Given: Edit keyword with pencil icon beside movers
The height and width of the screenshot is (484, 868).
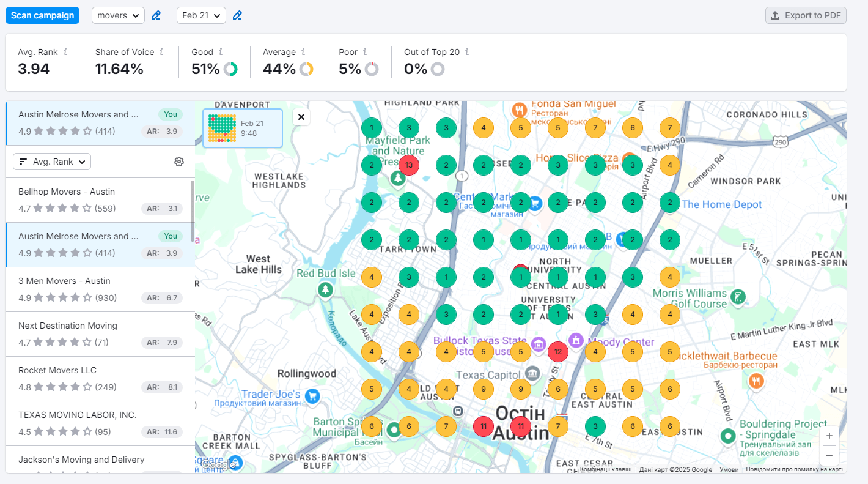Looking at the screenshot, I should [x=156, y=15].
